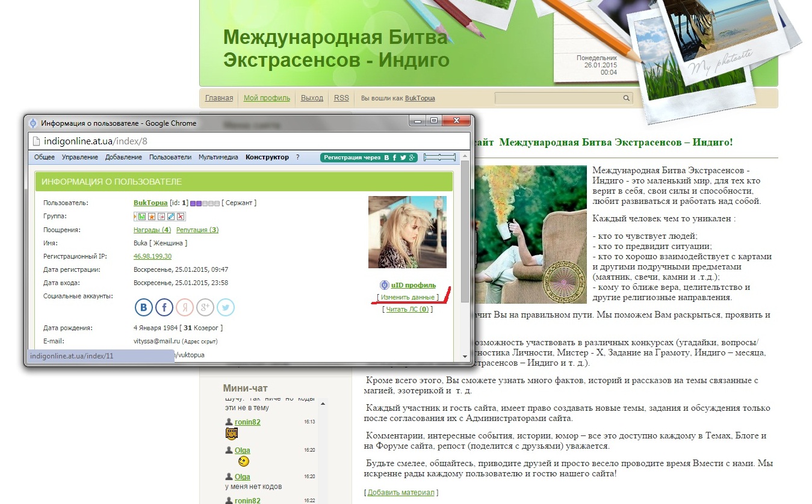
Task: Click Изменить данные link
Action: 408,297
